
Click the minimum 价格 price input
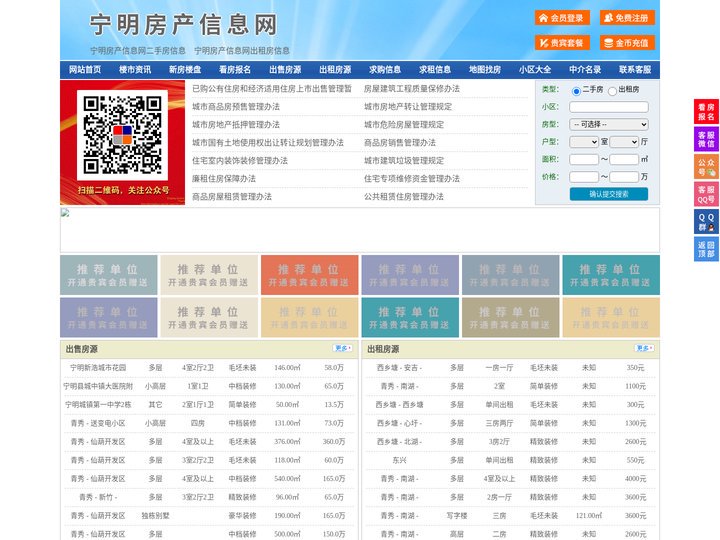click(x=584, y=177)
